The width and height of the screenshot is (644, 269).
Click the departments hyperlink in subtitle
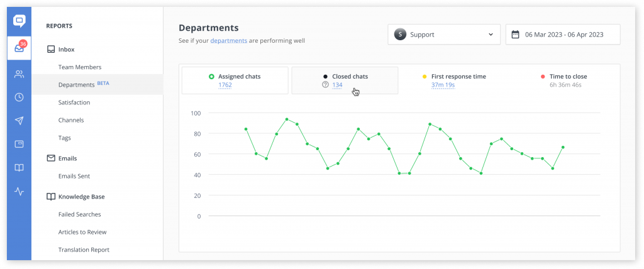tap(229, 41)
